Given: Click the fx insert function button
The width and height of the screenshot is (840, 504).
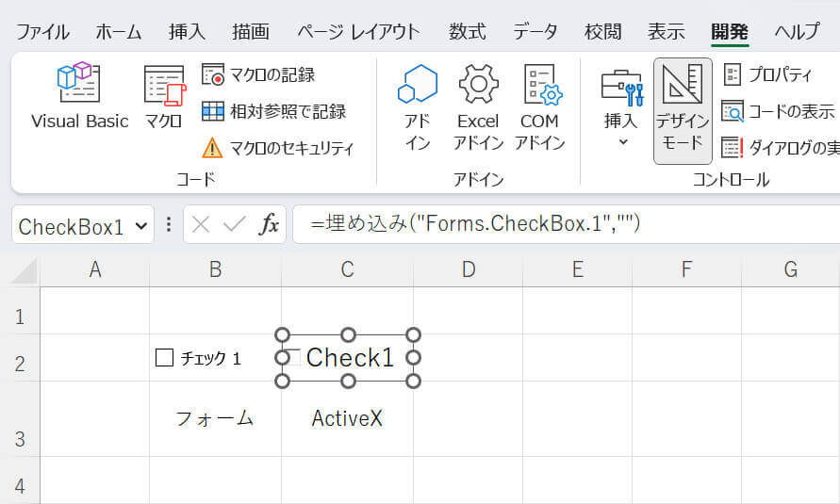Looking at the screenshot, I should click(270, 224).
